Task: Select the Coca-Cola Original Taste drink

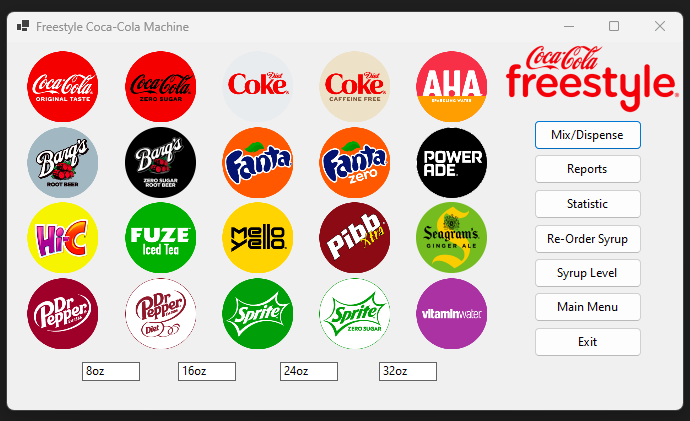Action: [62, 86]
